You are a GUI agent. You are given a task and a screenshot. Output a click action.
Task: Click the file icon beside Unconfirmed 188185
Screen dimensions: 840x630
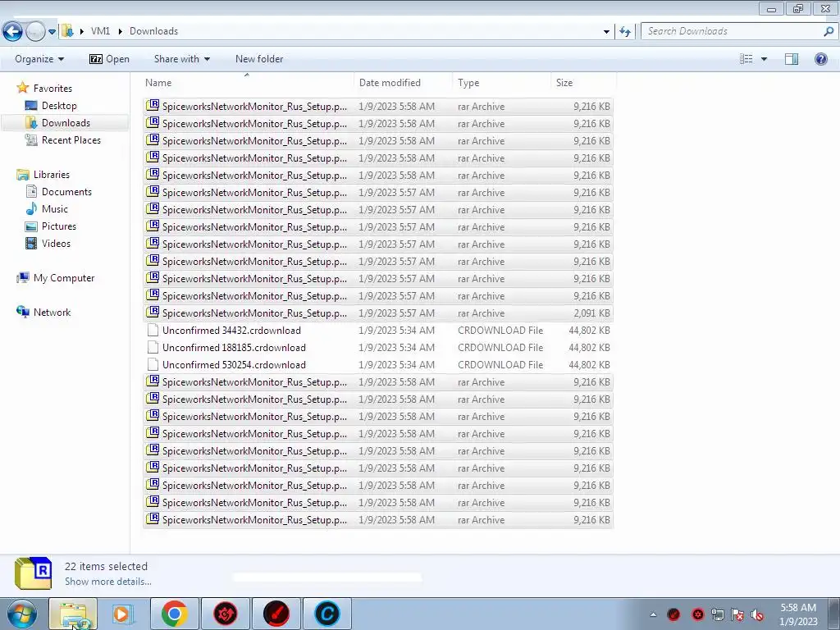[x=153, y=347]
